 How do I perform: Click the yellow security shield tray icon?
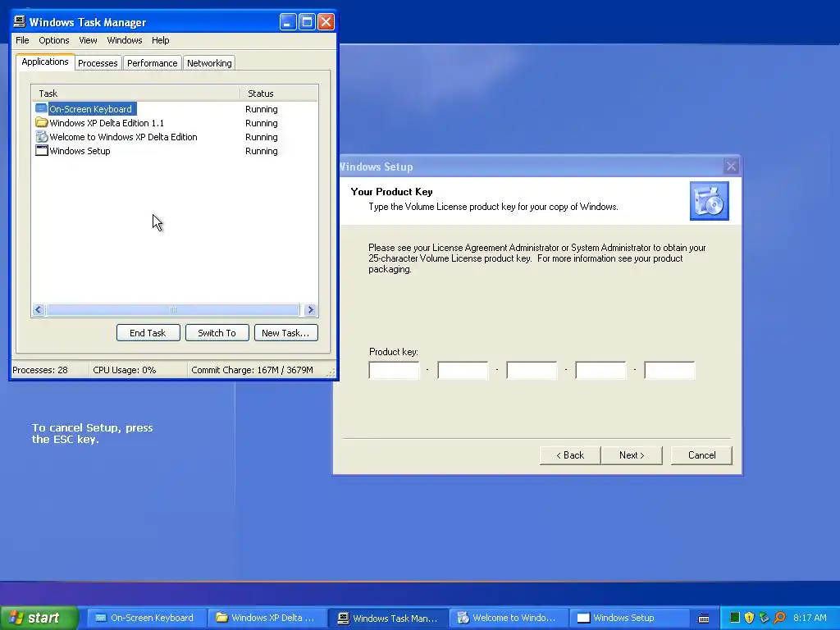click(750, 618)
